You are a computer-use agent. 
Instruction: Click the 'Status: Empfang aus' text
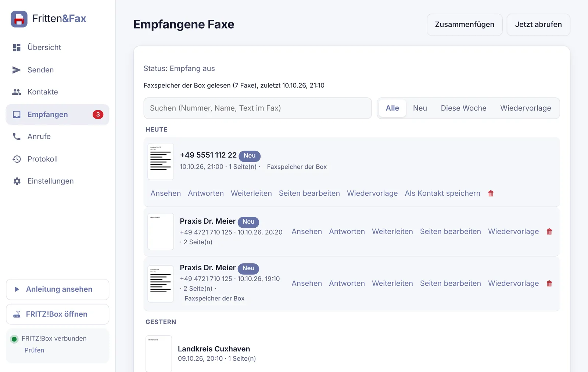pos(179,69)
